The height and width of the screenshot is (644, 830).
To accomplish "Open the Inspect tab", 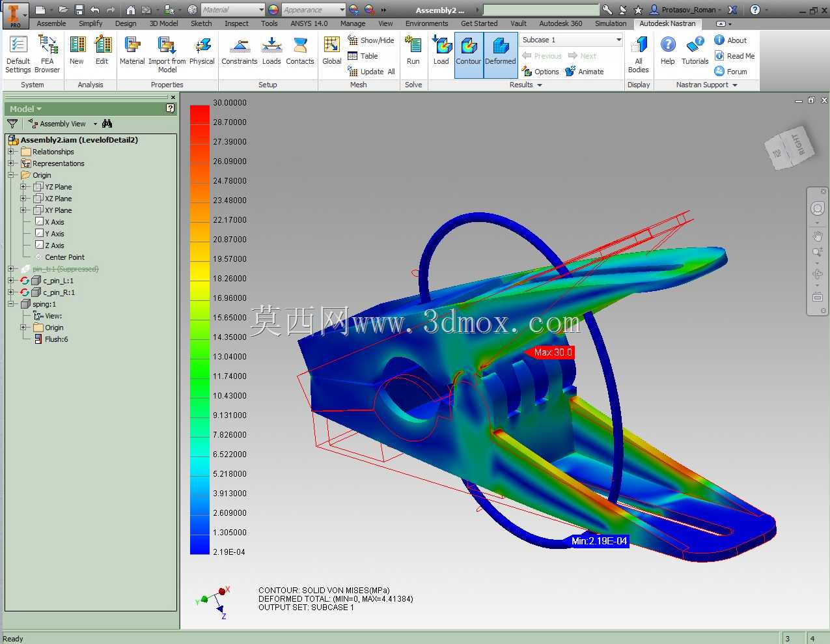I will point(236,23).
